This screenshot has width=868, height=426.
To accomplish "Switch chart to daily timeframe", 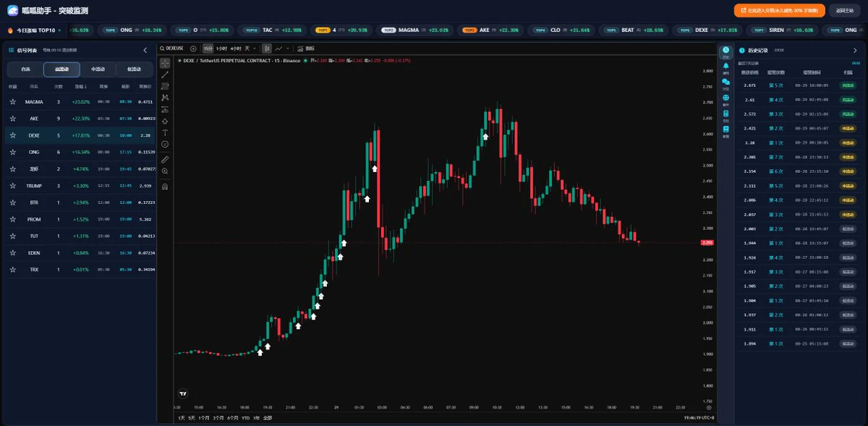I will click(247, 48).
